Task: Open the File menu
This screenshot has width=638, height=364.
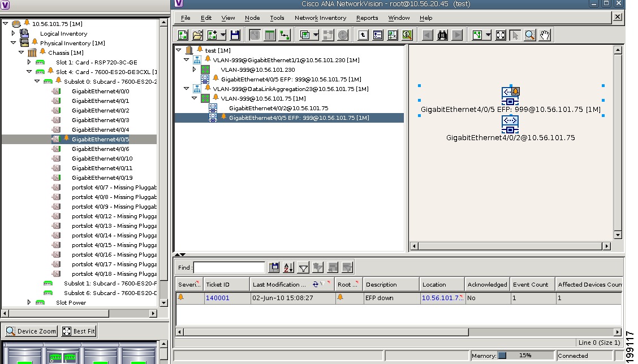Action: coord(186,18)
